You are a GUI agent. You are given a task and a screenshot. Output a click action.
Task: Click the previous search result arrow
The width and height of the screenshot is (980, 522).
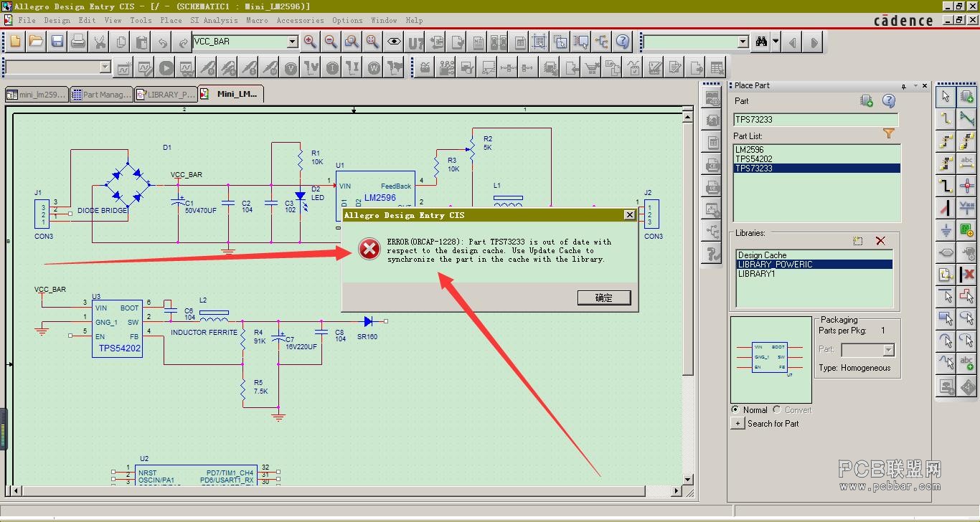pyautogui.click(x=793, y=42)
